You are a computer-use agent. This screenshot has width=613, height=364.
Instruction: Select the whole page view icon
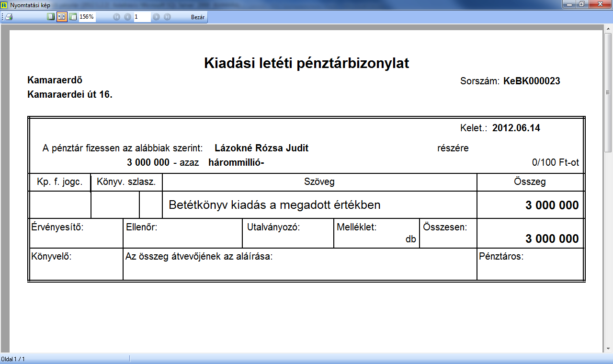coord(51,17)
